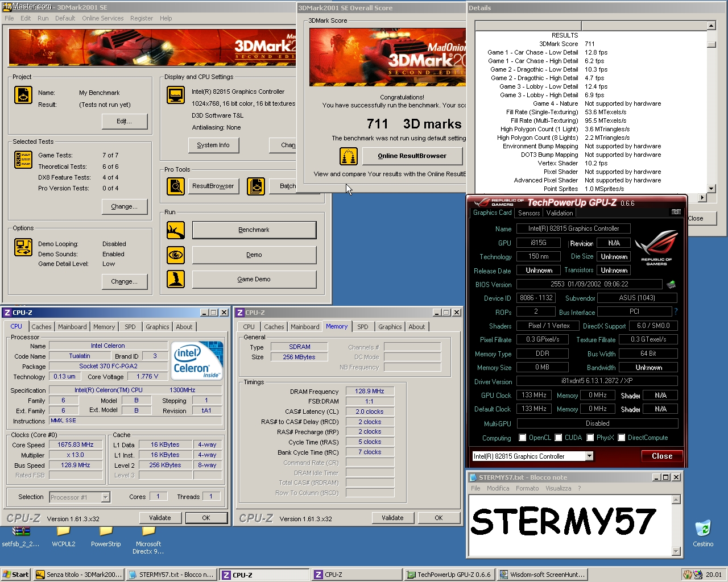Image resolution: width=728 pixels, height=582 pixels.
Task: Open the Mainboard tab in left CPU-Z window
Action: tap(72, 327)
